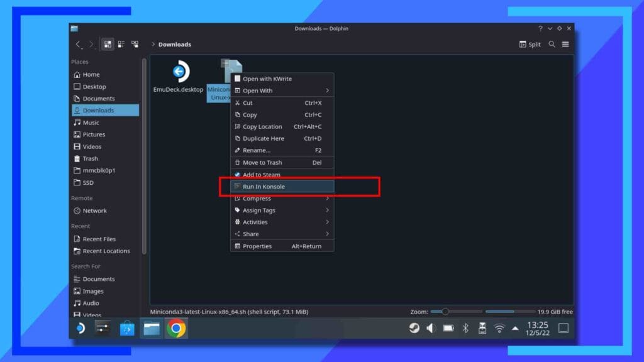Open Pictures in Places sidebar
This screenshot has width=644, height=362.
click(106, 134)
